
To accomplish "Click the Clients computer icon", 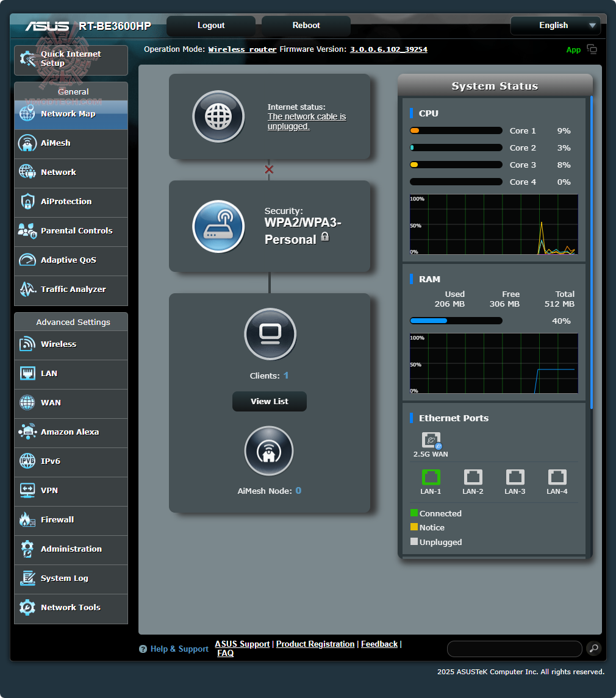I will click(270, 334).
